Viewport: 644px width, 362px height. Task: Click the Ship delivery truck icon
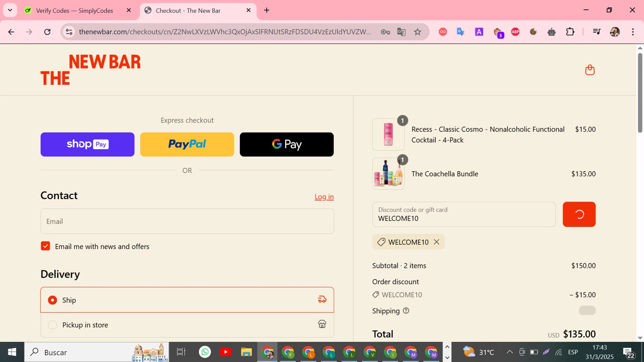322,300
